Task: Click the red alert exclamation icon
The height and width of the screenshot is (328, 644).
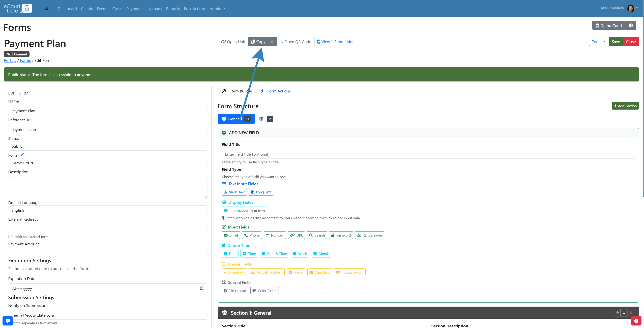Action: (636, 321)
